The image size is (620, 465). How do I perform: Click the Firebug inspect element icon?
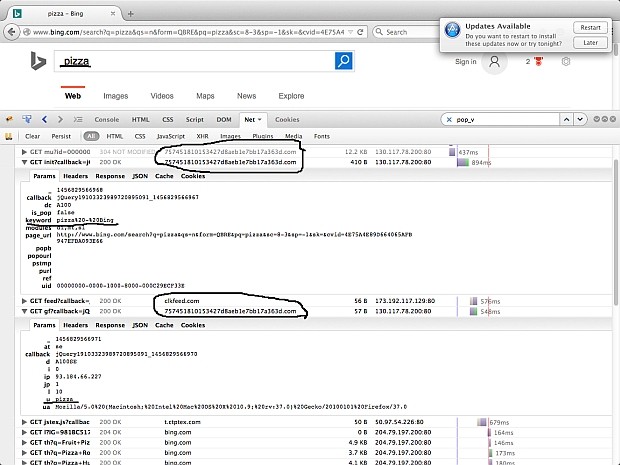point(27,119)
